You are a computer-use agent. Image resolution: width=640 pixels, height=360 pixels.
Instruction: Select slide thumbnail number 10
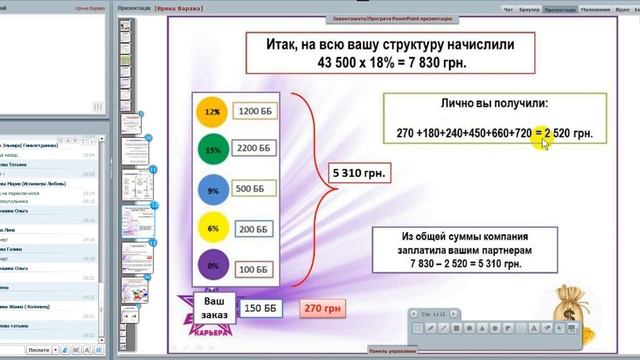135,151
